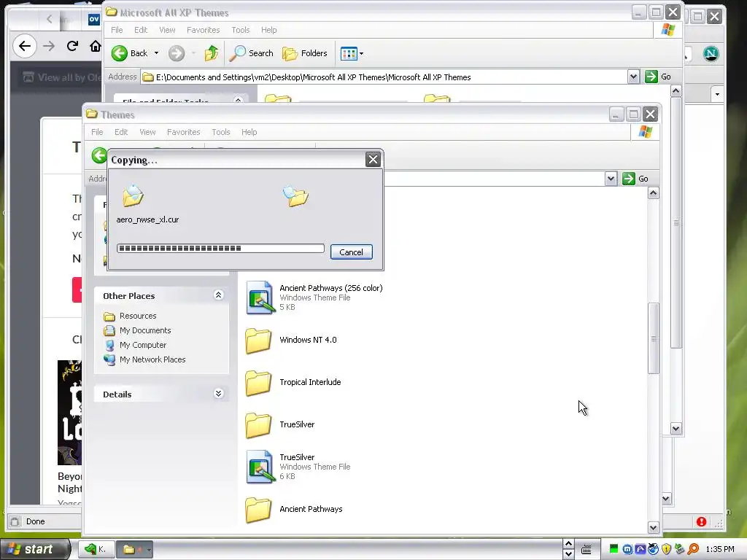The width and height of the screenshot is (747, 560).
Task: Close the Copying dialog
Action: click(373, 159)
